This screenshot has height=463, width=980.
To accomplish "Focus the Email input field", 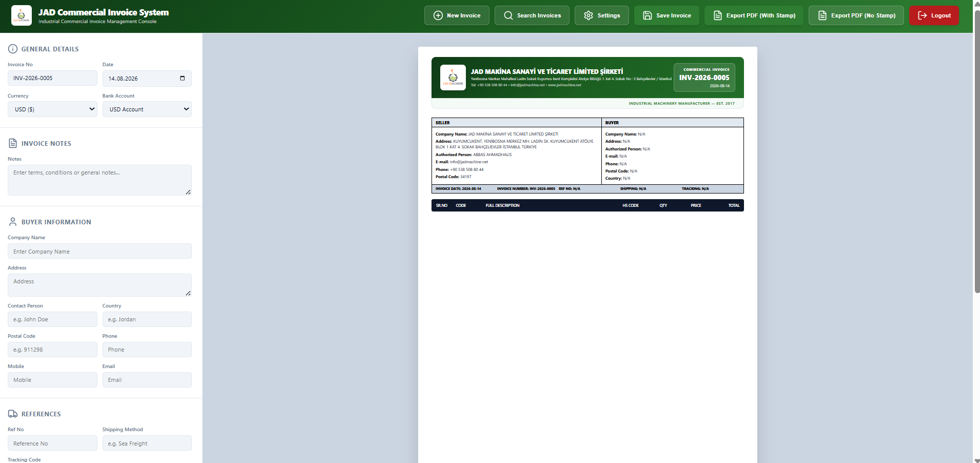I will (147, 380).
